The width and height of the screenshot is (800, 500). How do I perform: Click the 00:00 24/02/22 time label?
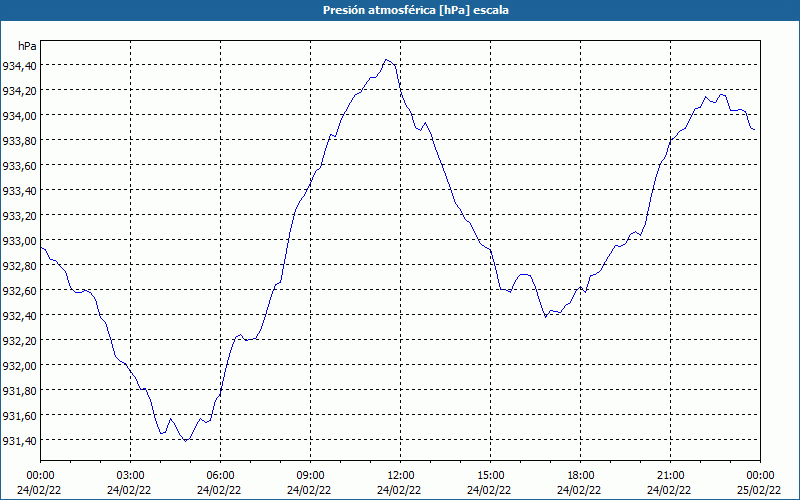pyautogui.click(x=39, y=483)
